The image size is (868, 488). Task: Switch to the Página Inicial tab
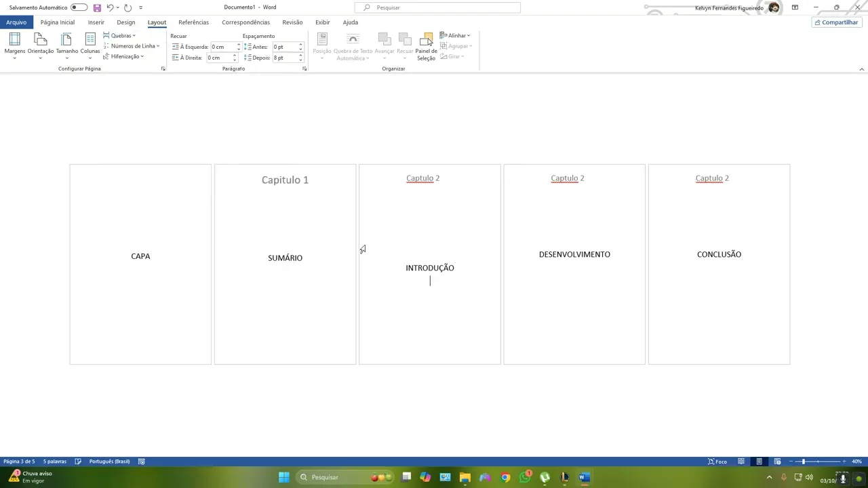point(58,22)
